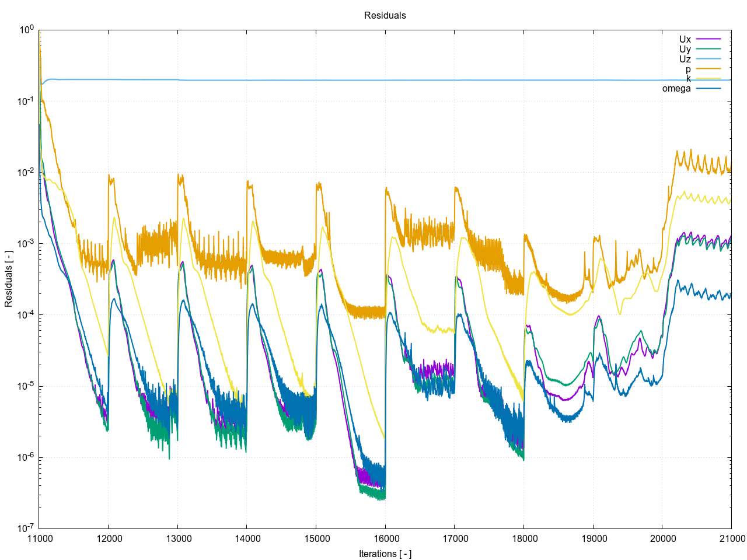This screenshot has width=747, height=560.
Task: Click the 10^0 y-axis tick label
Action: coord(27,30)
